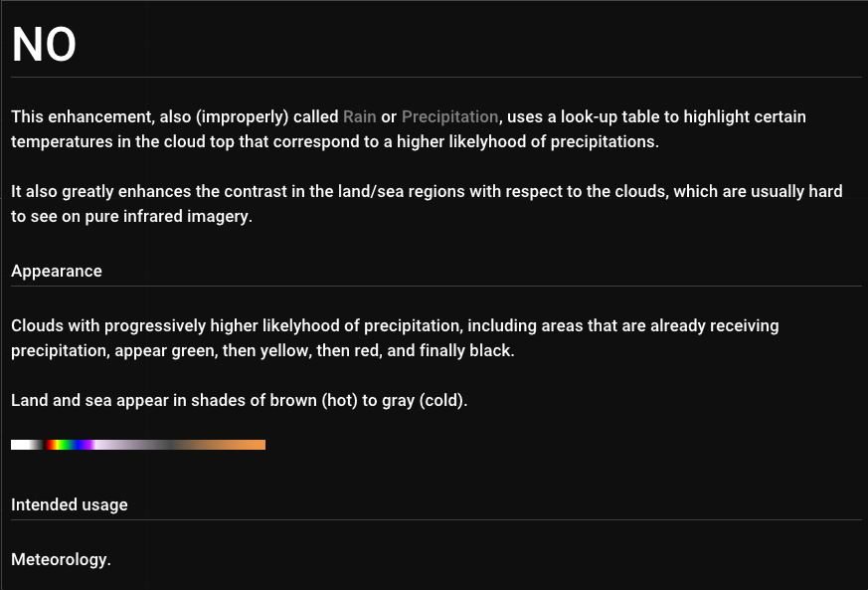Click the rainbow segment of the color bar

70,445
